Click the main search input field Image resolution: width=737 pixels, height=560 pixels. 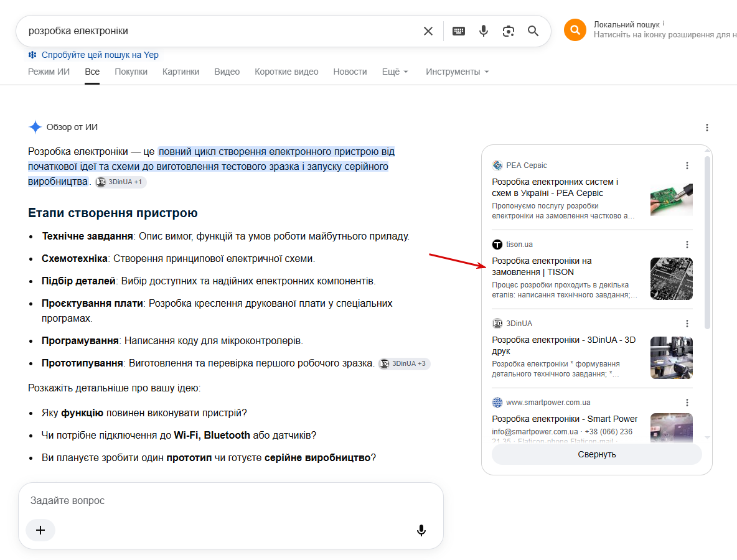pyautogui.click(x=221, y=31)
